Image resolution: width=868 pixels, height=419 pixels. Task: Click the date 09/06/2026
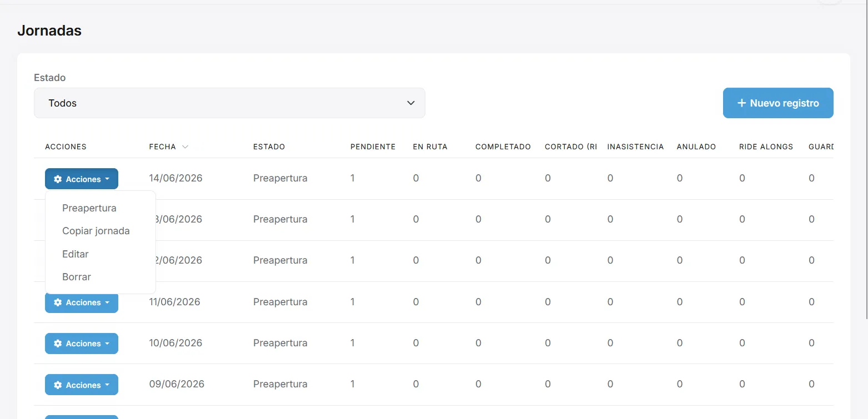point(177,384)
